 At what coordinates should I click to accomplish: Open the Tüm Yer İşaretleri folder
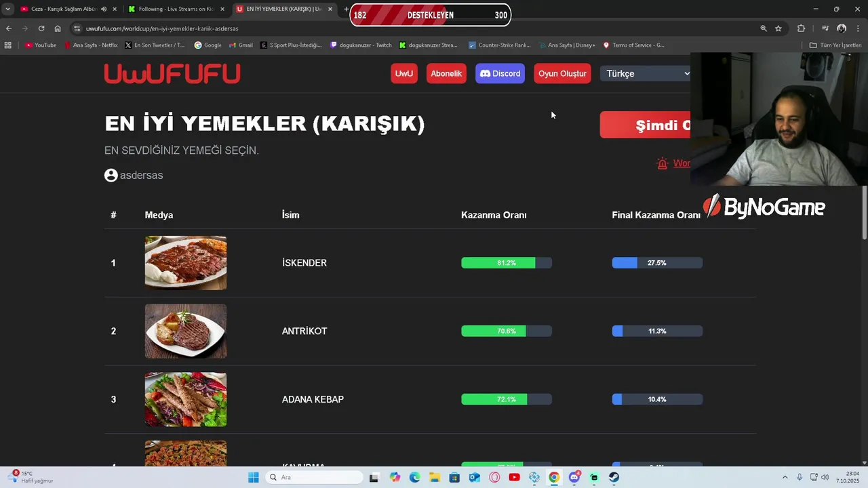point(835,45)
